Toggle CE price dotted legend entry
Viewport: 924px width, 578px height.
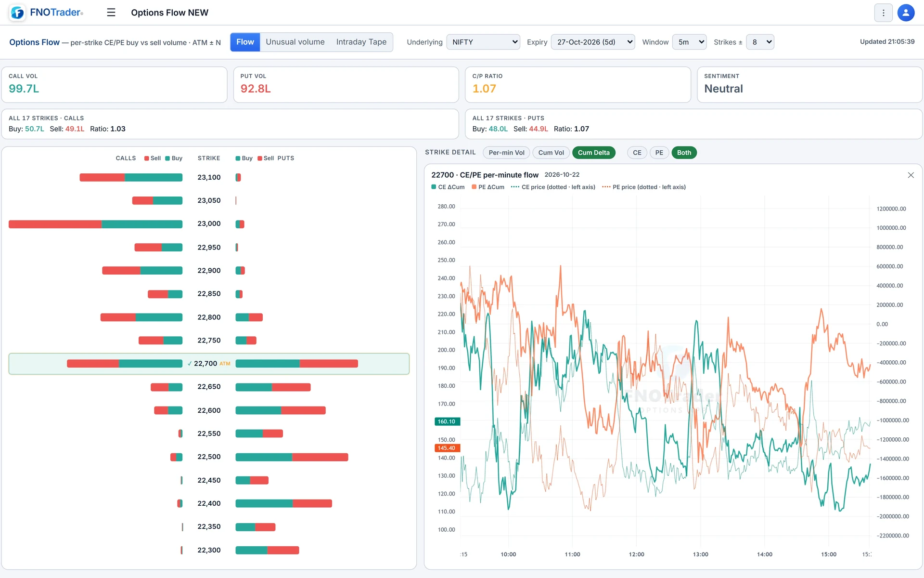[x=553, y=187]
